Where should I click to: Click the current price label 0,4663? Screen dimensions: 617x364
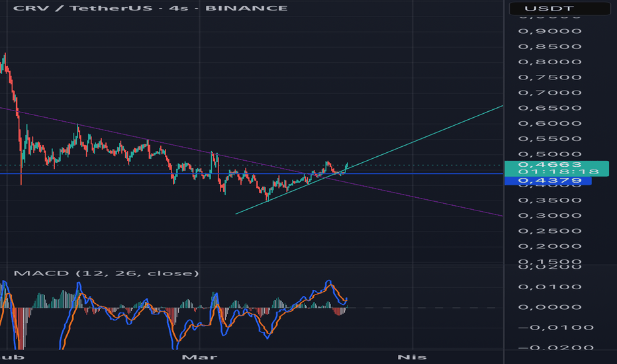549,165
